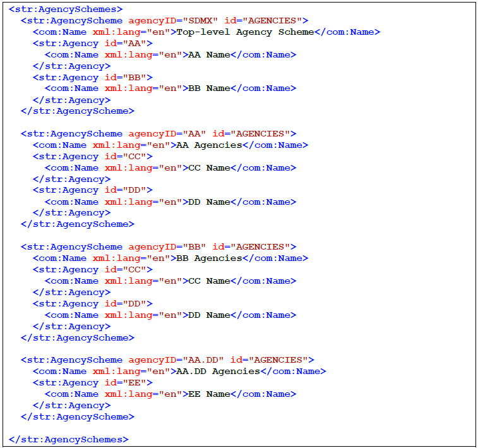The width and height of the screenshot is (478, 448).
Task: Click "DD Name" inside the BB Agencies scheme
Action: [x=209, y=315]
